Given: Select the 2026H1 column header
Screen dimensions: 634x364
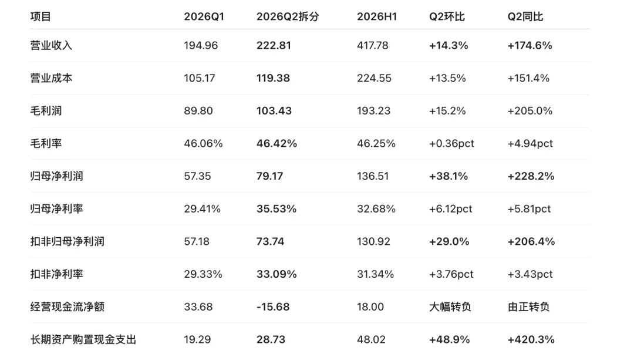Looking at the screenshot, I should [376, 16].
